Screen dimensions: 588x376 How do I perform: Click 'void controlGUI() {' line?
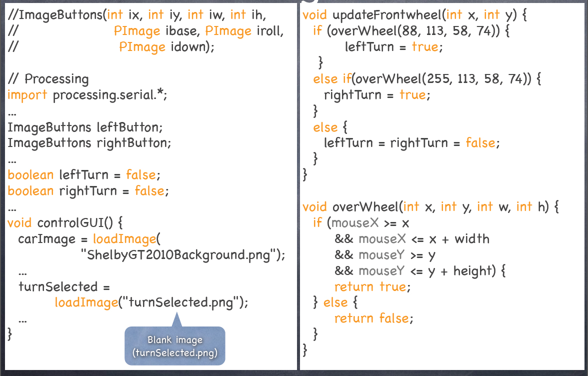coord(65,223)
